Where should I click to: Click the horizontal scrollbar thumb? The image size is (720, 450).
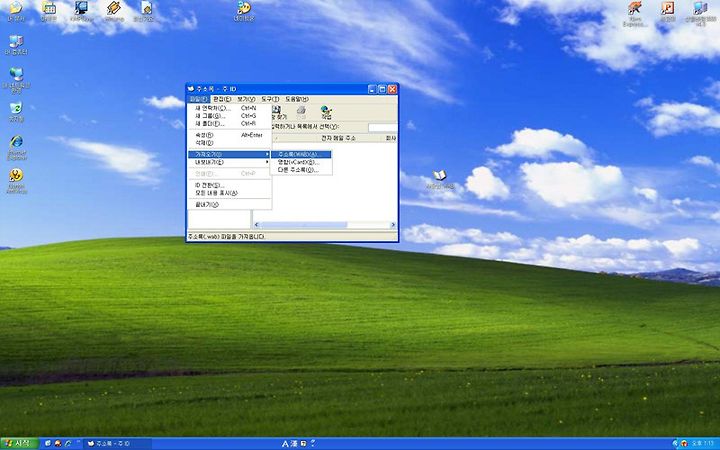[x=304, y=225]
